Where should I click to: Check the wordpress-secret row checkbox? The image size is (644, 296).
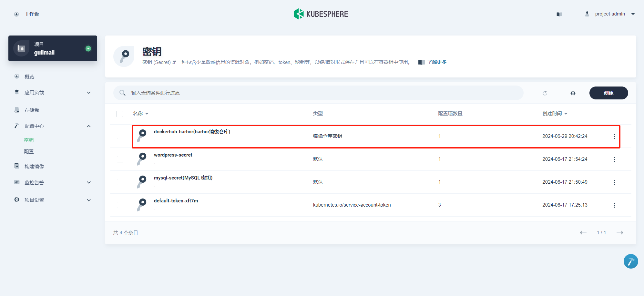point(120,159)
